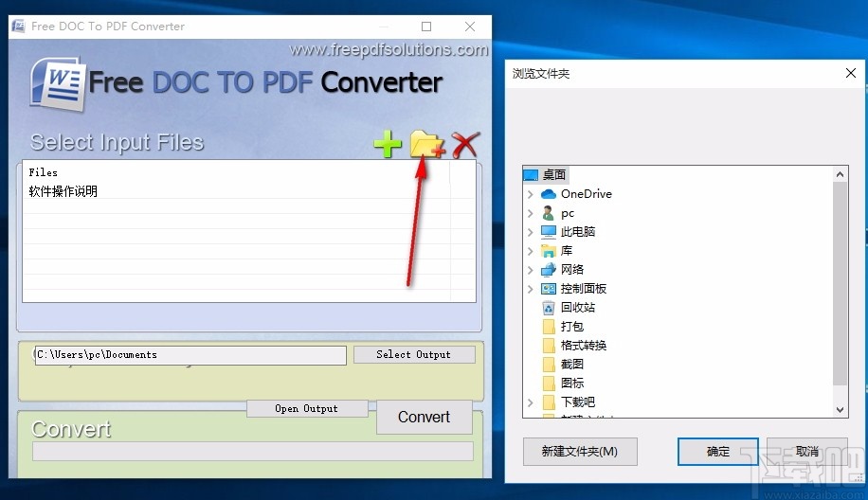Click the folder tree vertical scrollbar thumb
Screen dimensions: 868x500
coord(840,283)
